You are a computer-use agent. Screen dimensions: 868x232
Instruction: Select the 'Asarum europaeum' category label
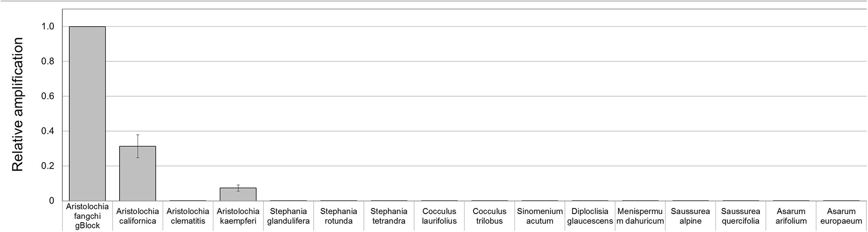click(x=841, y=216)
